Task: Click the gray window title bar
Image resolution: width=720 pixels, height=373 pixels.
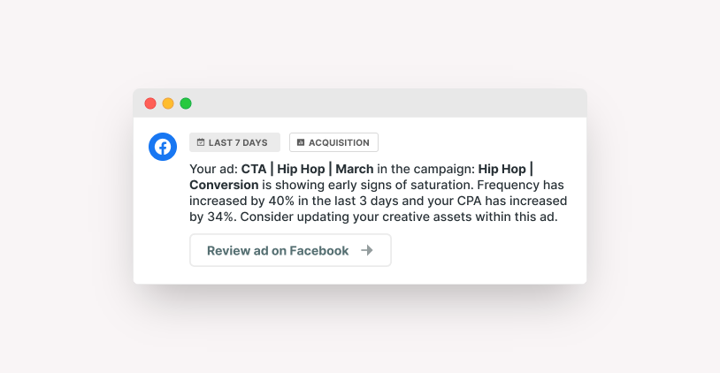Action: point(360,103)
